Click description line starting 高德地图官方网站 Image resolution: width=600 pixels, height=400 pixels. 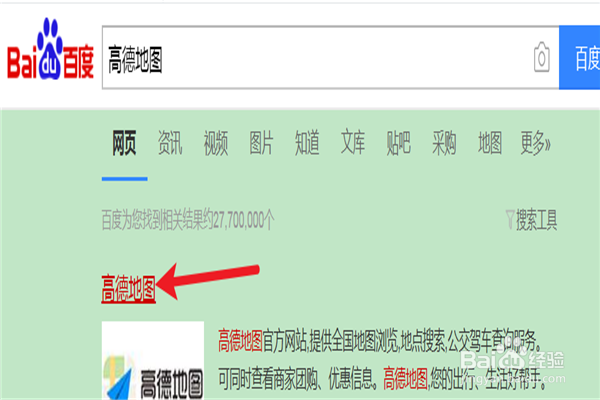click(380, 341)
